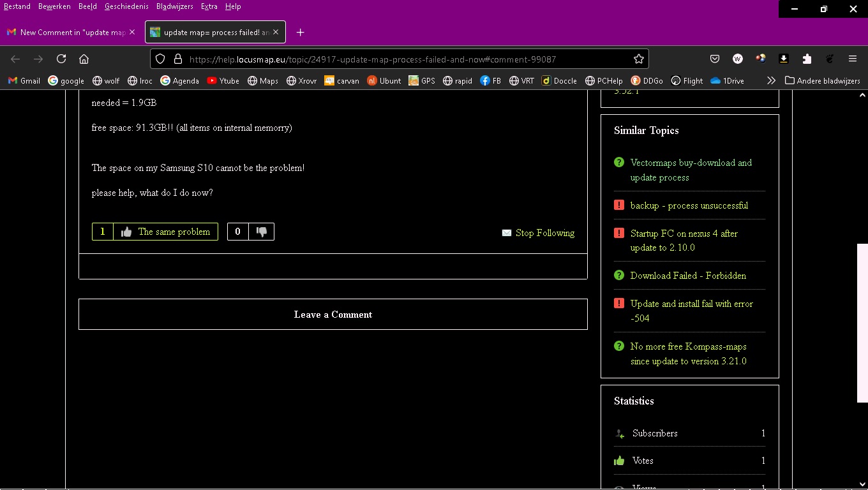The image size is (868, 490).
Task: Open the extensions puzzle-piece icon
Action: tap(807, 59)
